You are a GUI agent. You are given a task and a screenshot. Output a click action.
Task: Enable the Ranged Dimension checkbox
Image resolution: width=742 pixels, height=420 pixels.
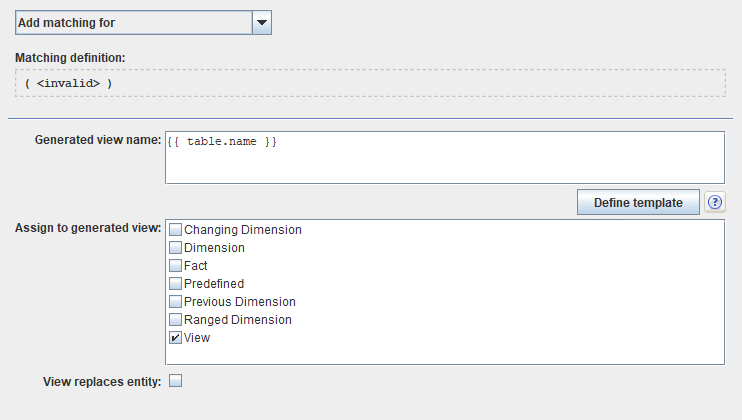pyautogui.click(x=176, y=320)
